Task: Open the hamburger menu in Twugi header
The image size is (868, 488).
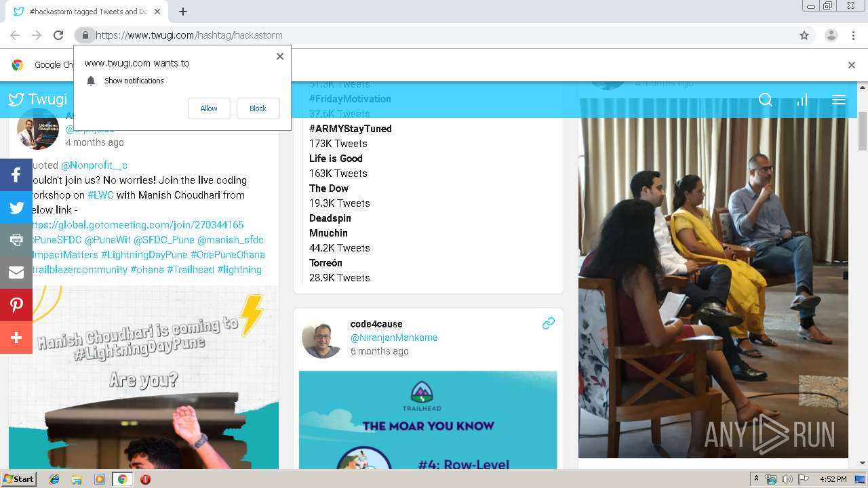Action: click(839, 100)
